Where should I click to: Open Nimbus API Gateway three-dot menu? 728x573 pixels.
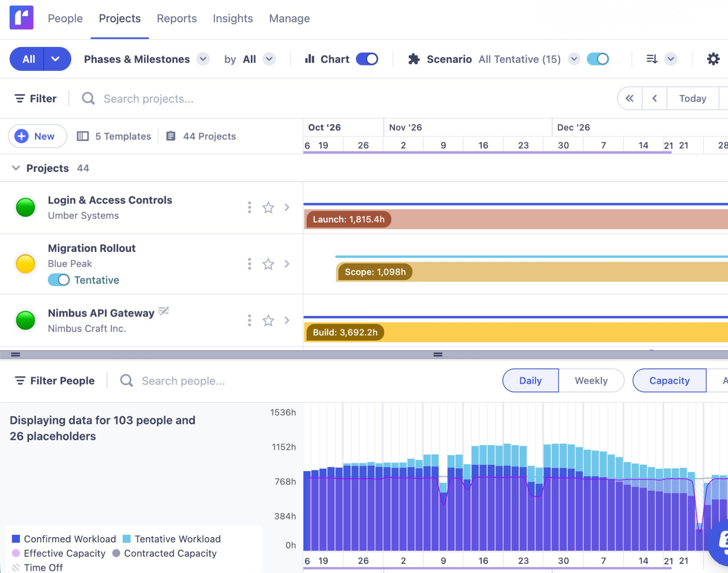tap(249, 320)
